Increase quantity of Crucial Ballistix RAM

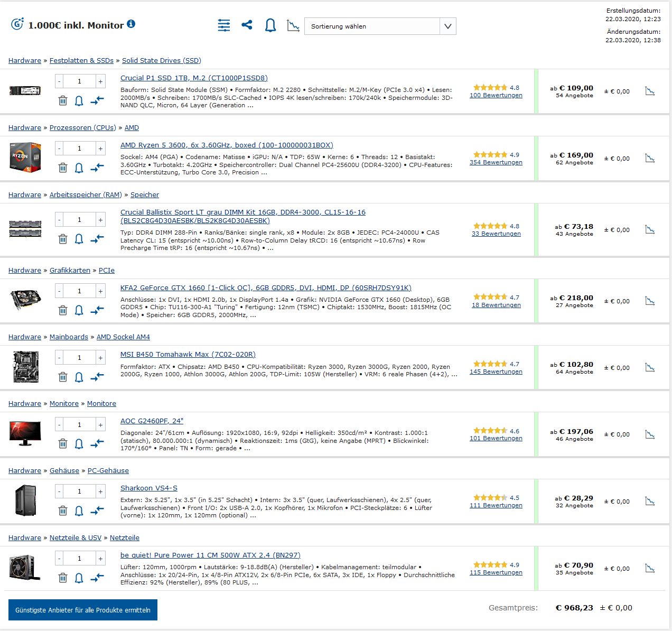(x=100, y=220)
